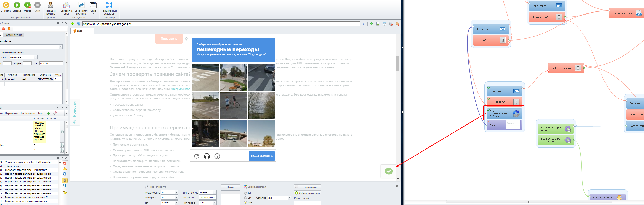Switch to the Дополнительно tab
This screenshot has width=644, height=205.
(x=13, y=35)
